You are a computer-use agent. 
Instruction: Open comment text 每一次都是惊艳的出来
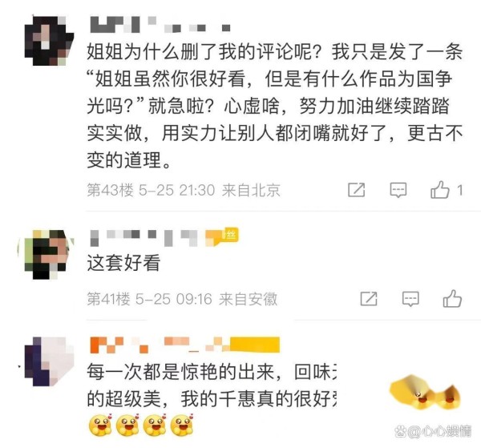[212, 385]
